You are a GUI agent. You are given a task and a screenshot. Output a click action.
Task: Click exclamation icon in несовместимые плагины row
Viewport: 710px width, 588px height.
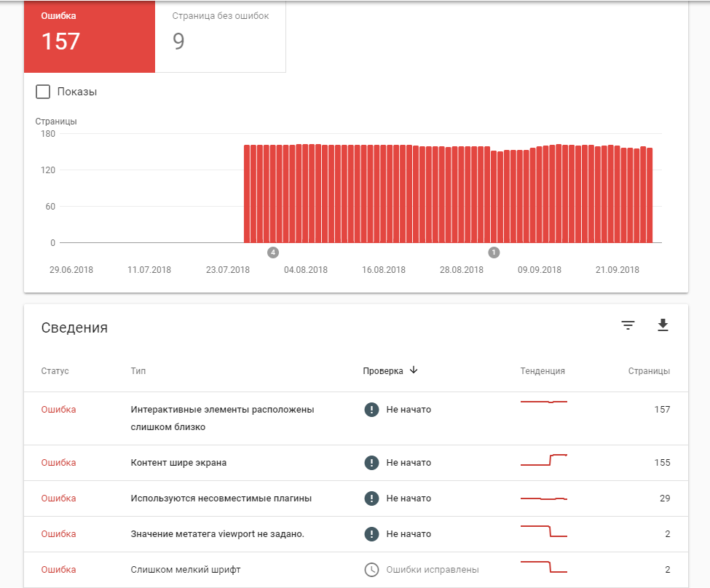pyautogui.click(x=371, y=498)
